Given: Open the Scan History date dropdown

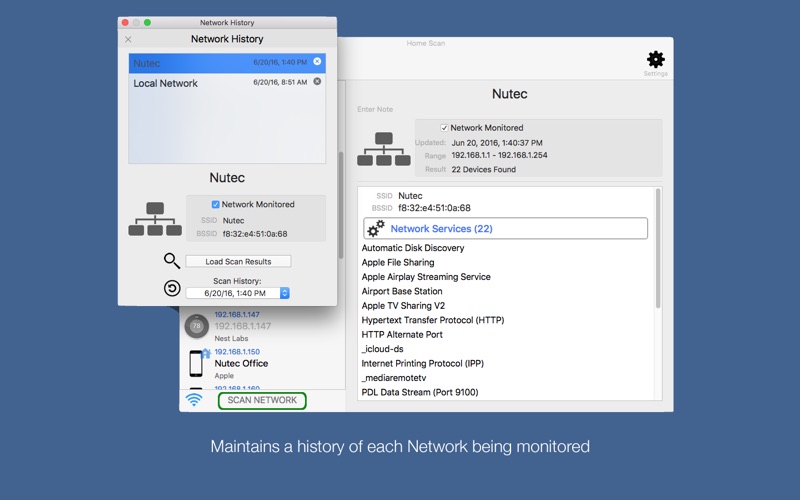Looking at the screenshot, I should pyautogui.click(x=237, y=293).
